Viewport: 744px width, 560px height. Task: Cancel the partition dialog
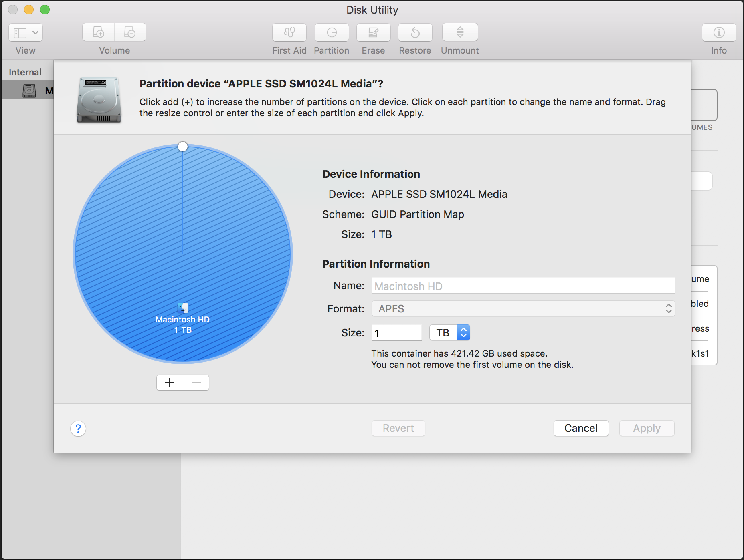(581, 428)
